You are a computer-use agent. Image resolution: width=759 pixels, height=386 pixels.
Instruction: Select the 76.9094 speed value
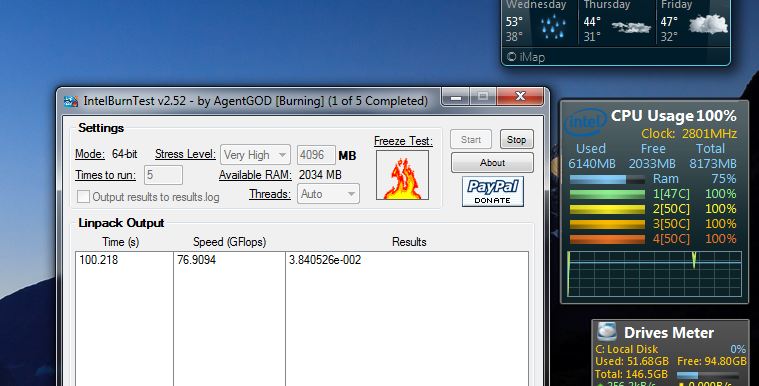click(197, 260)
